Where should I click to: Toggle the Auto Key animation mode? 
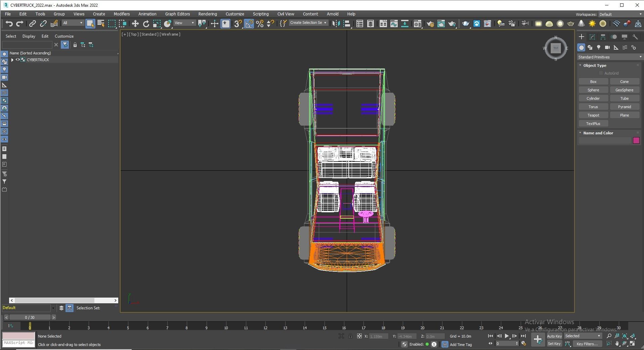554,336
